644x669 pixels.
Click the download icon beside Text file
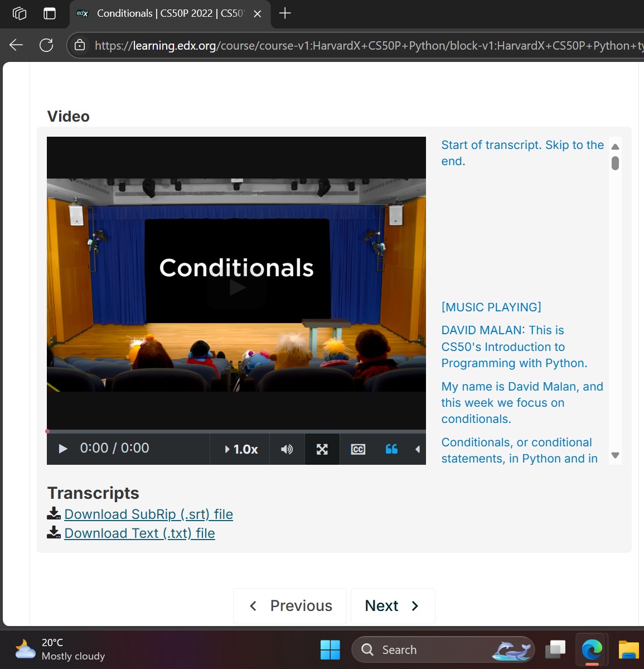click(54, 532)
